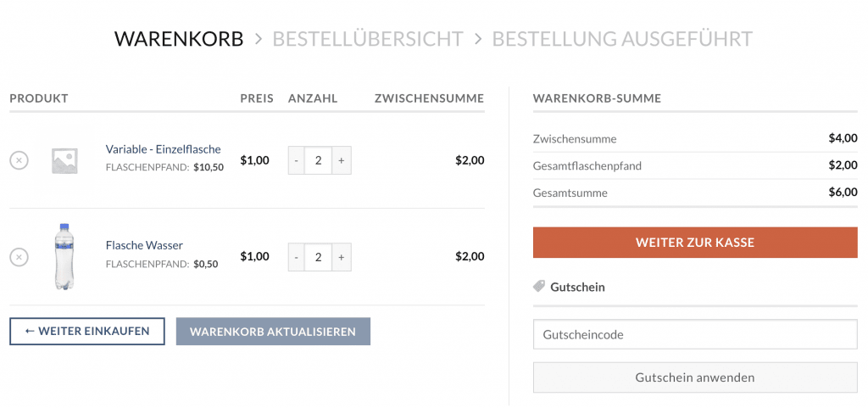
Task: Remove Variable - Einzelflasche from the cart
Action: [19, 160]
